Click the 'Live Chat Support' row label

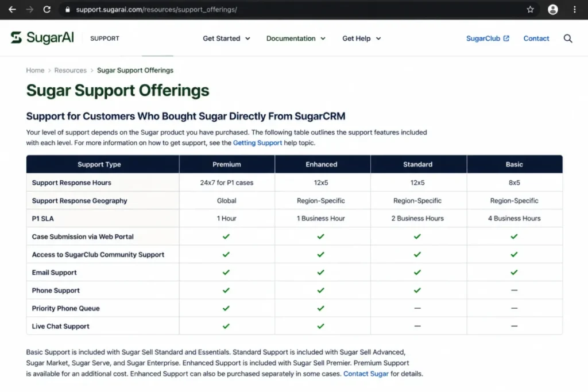60,326
